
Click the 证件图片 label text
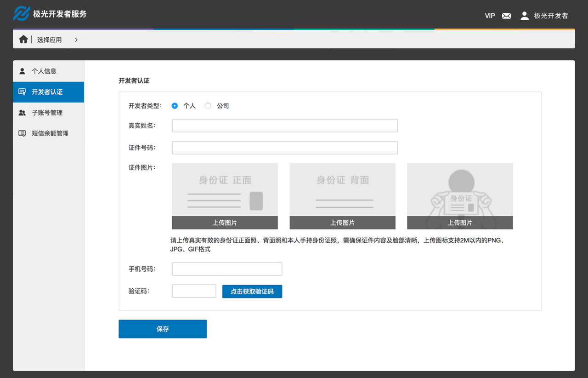(x=142, y=167)
